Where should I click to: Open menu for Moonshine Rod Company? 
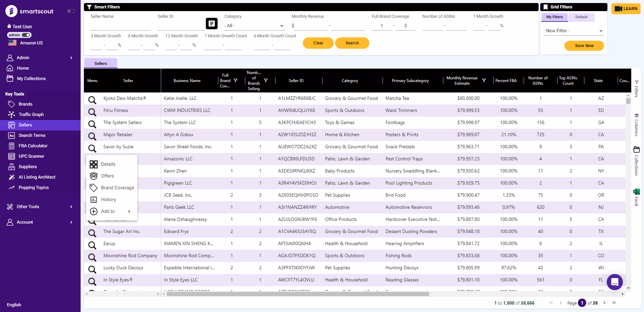tap(92, 257)
